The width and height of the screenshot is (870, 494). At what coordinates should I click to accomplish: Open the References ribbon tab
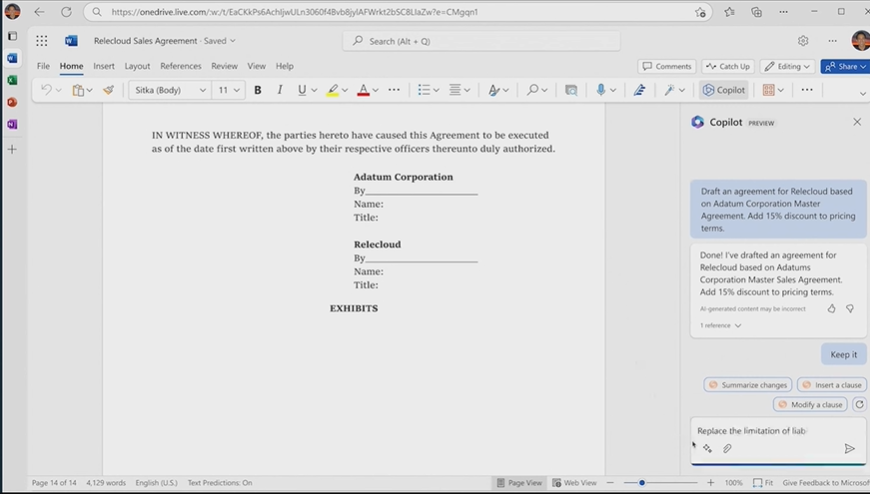point(180,66)
